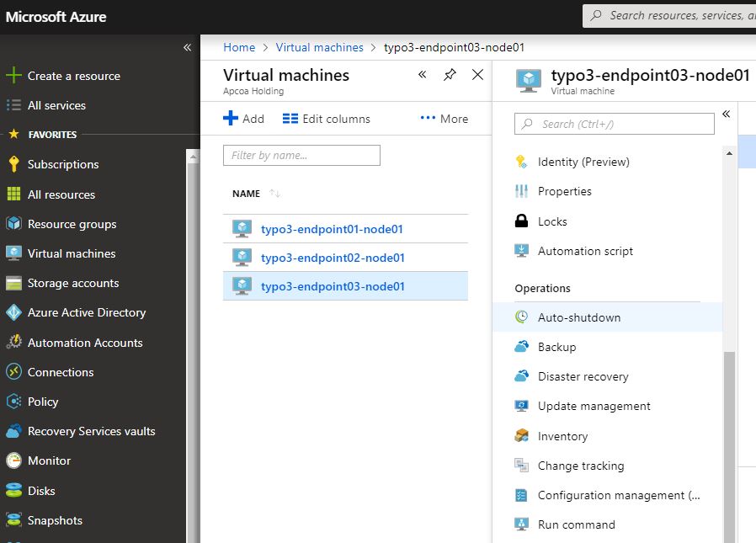
Task: Open the Virtual machines breadcrumb link
Action: [320, 47]
